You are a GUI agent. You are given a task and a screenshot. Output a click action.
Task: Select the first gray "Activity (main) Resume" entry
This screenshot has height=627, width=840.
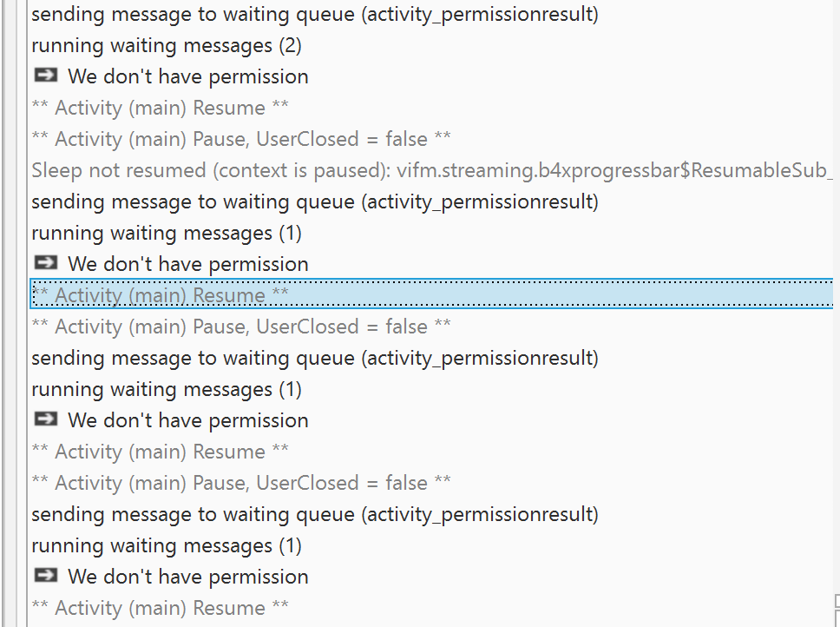pyautogui.click(x=161, y=108)
